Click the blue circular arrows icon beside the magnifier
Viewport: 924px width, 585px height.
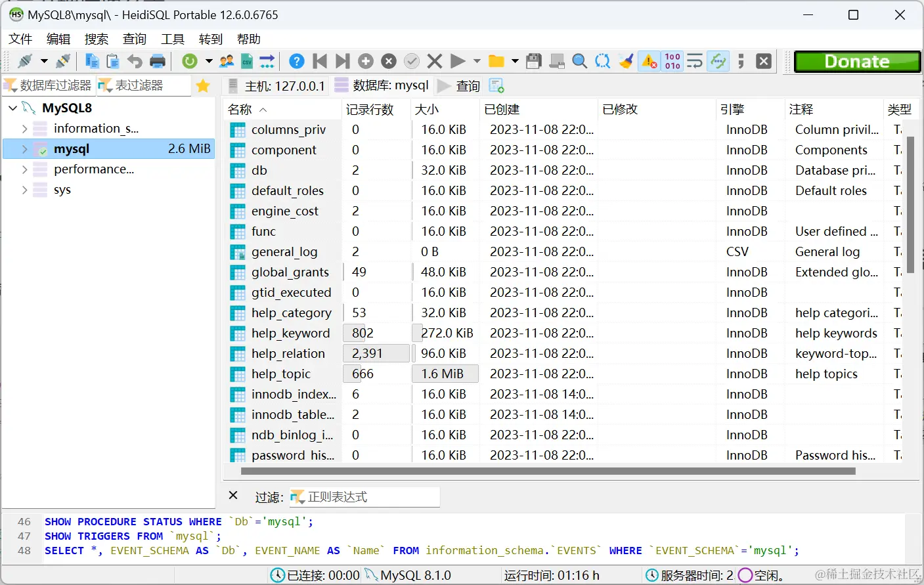[x=602, y=61]
